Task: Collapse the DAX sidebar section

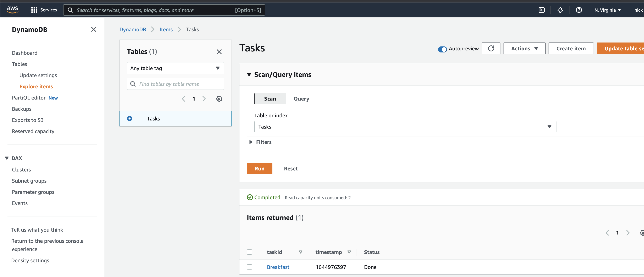Action: click(7, 158)
